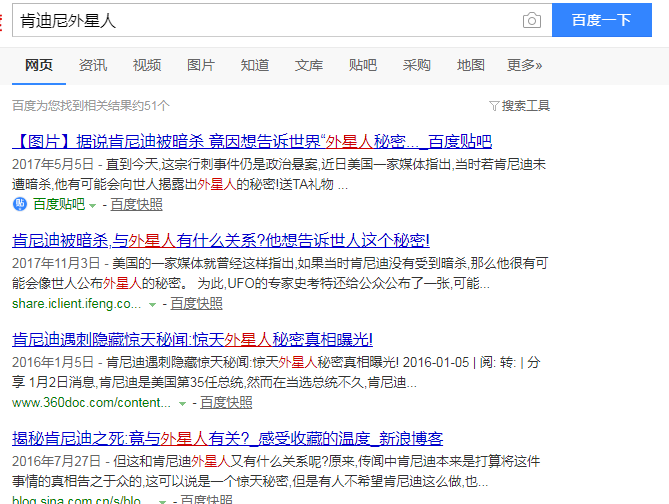
Task: Open result 肯尼迪被暗杀,与外星人有什么关系
Action: point(221,240)
